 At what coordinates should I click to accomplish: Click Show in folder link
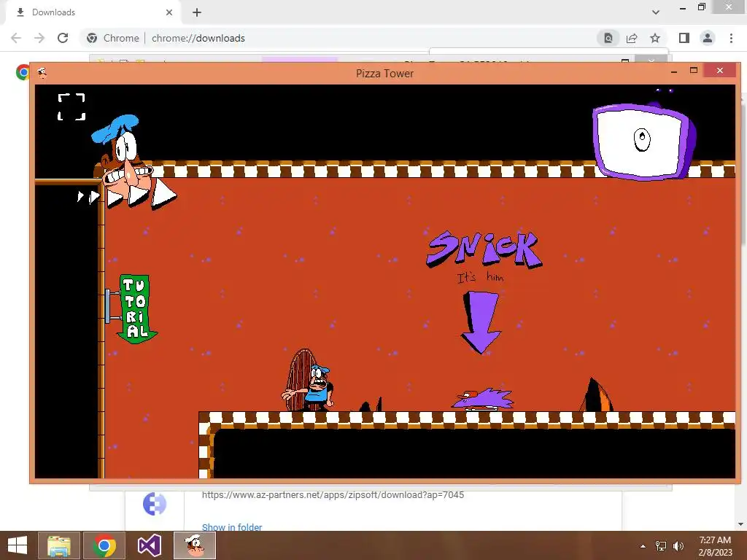click(x=232, y=527)
